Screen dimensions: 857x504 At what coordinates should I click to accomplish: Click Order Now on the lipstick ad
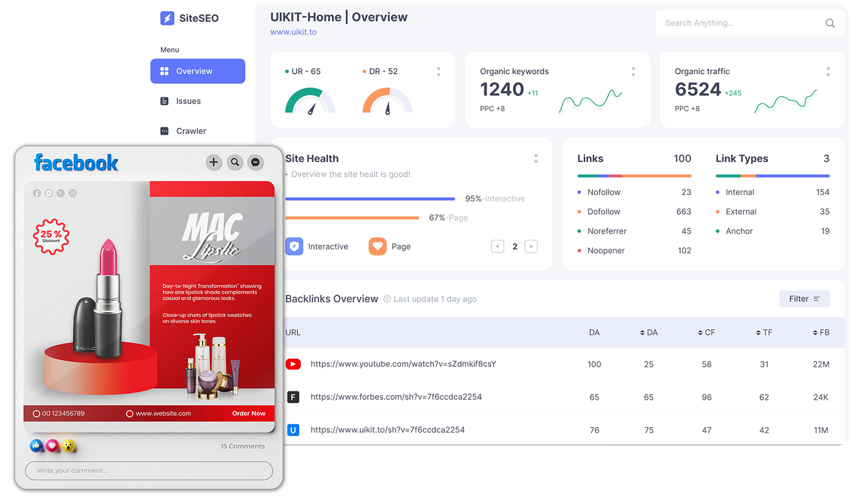pyautogui.click(x=249, y=413)
